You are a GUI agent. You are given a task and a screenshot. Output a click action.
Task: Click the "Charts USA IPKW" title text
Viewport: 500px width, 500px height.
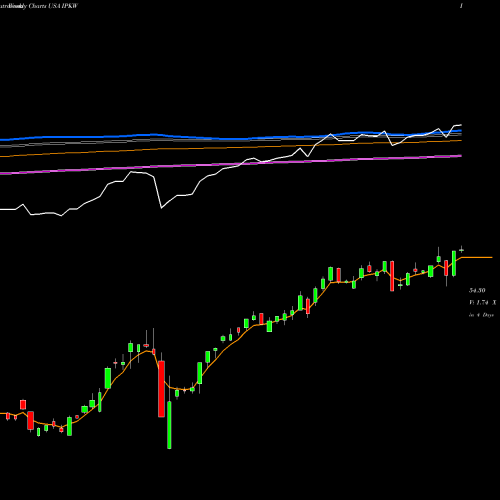[53, 6]
